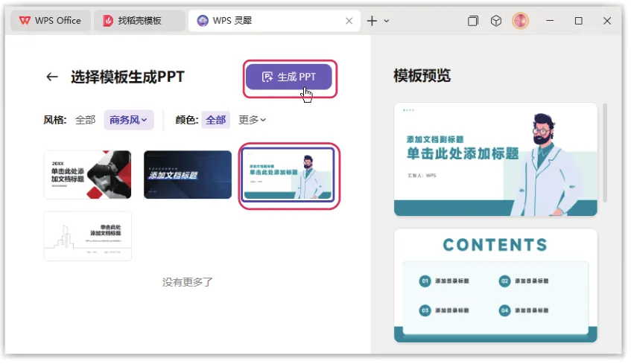Click the 选择模板生成PPT title text

pyautogui.click(x=127, y=77)
